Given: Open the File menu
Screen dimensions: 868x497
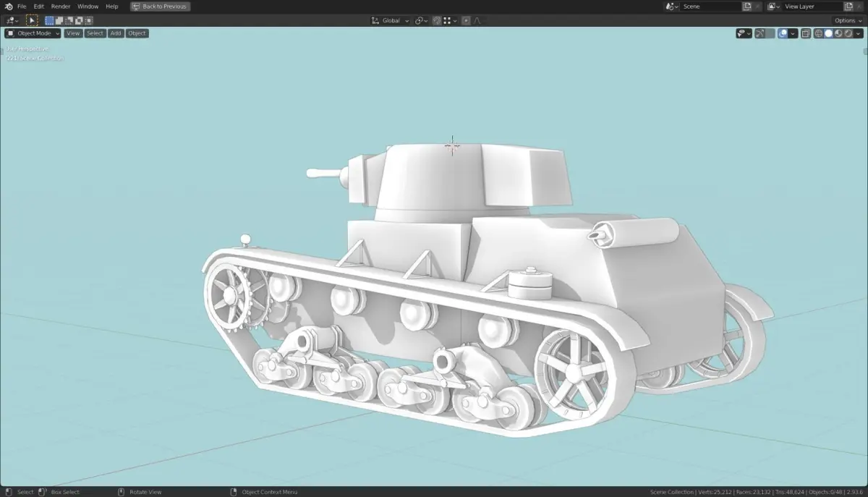Looking at the screenshot, I should pos(22,6).
